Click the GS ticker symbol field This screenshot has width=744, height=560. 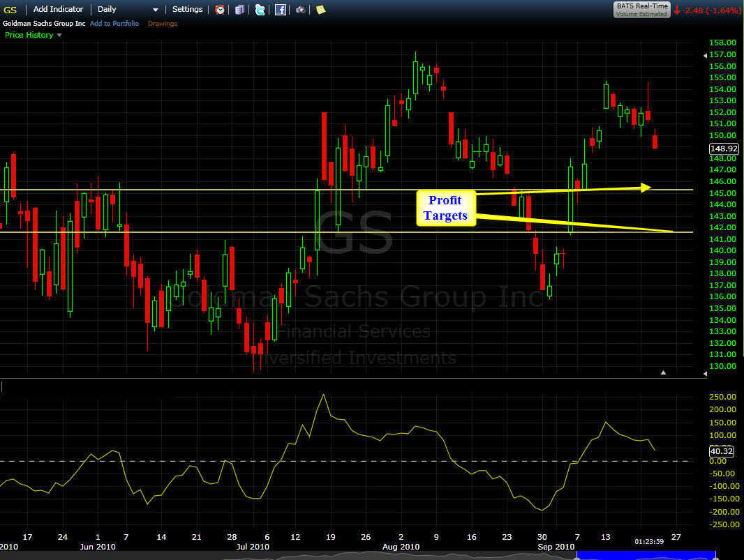pyautogui.click(x=10, y=10)
